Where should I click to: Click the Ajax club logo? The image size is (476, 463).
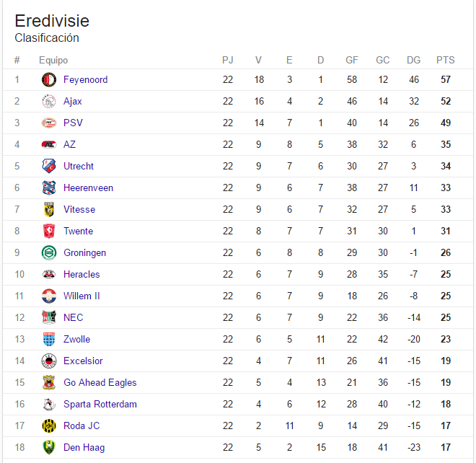tap(49, 102)
